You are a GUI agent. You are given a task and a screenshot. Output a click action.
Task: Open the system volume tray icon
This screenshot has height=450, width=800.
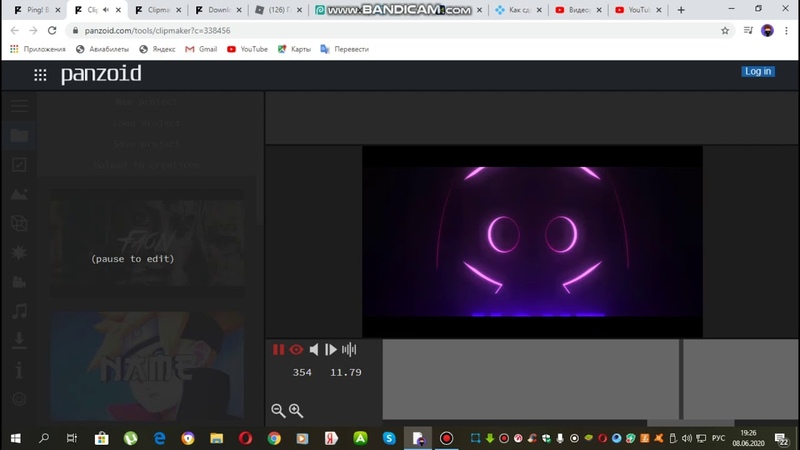pyautogui.click(x=687, y=438)
